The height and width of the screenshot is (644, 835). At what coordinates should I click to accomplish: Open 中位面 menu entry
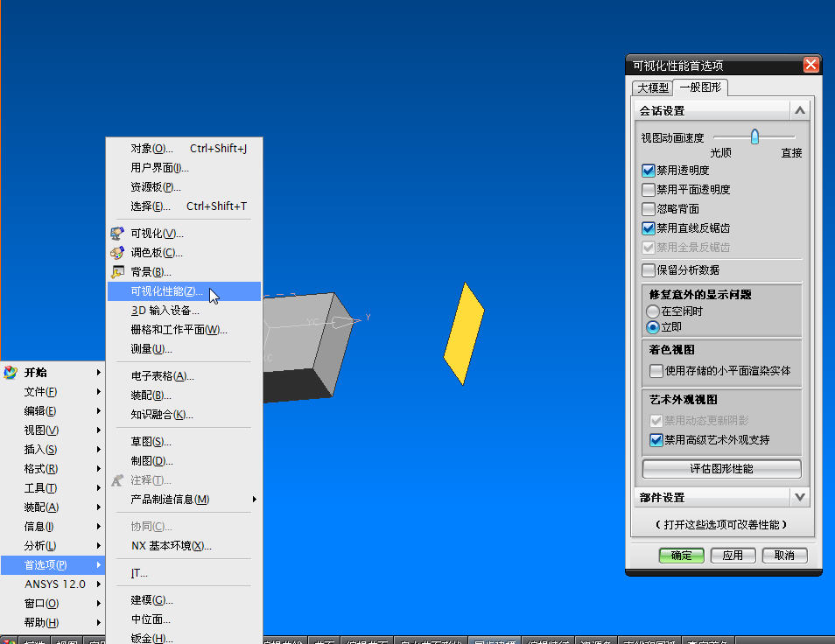[x=185, y=619]
